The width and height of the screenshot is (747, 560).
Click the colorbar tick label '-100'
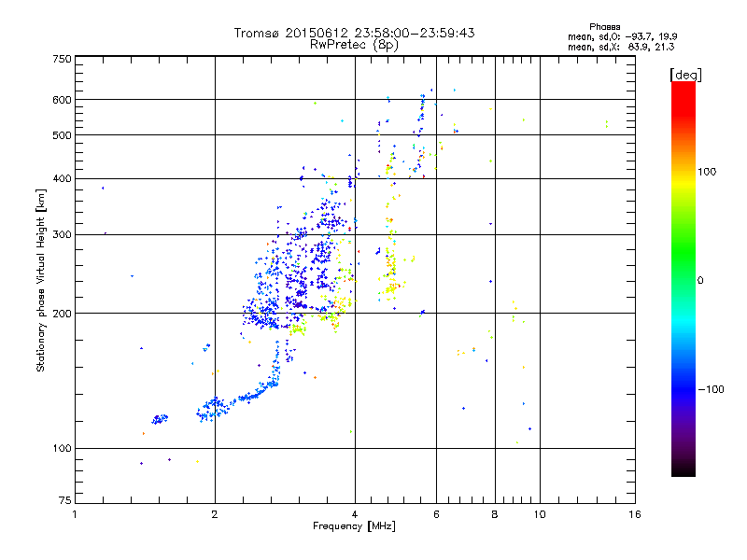(x=711, y=389)
